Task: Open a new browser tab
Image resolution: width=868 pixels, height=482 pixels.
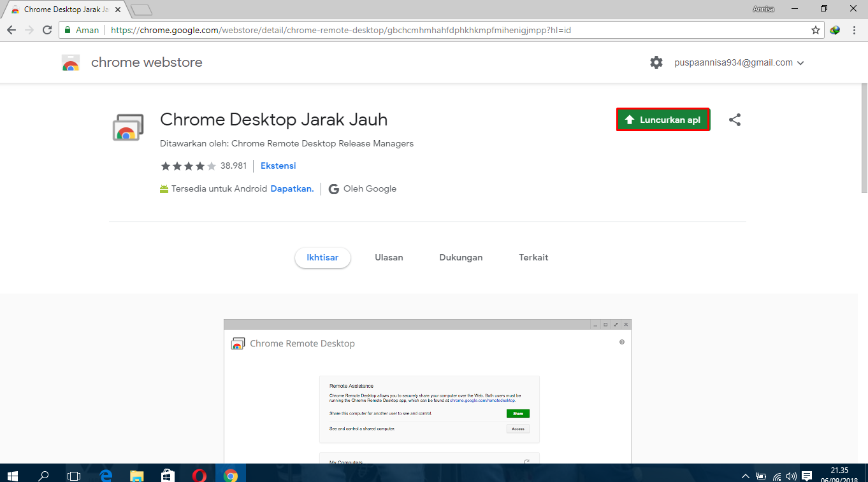Action: pyautogui.click(x=141, y=10)
